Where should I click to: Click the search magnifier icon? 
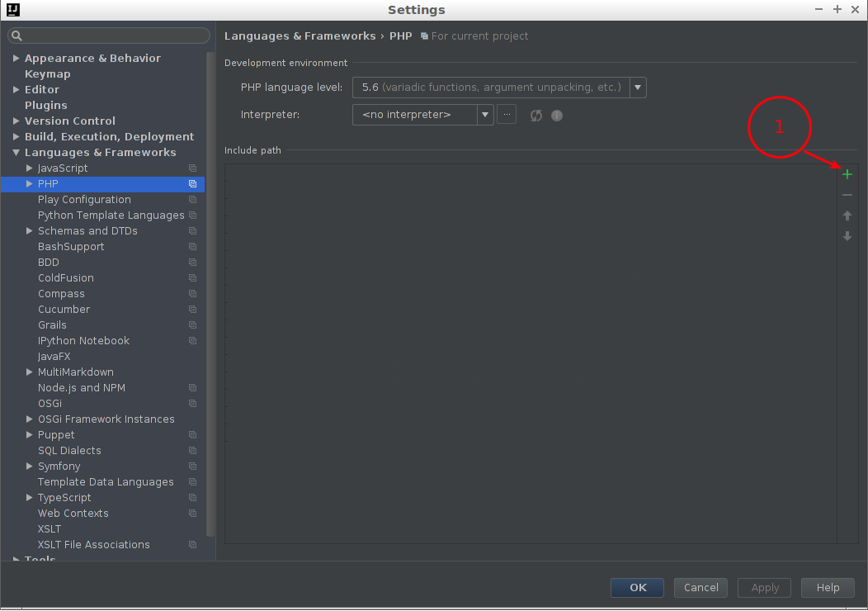(x=17, y=36)
